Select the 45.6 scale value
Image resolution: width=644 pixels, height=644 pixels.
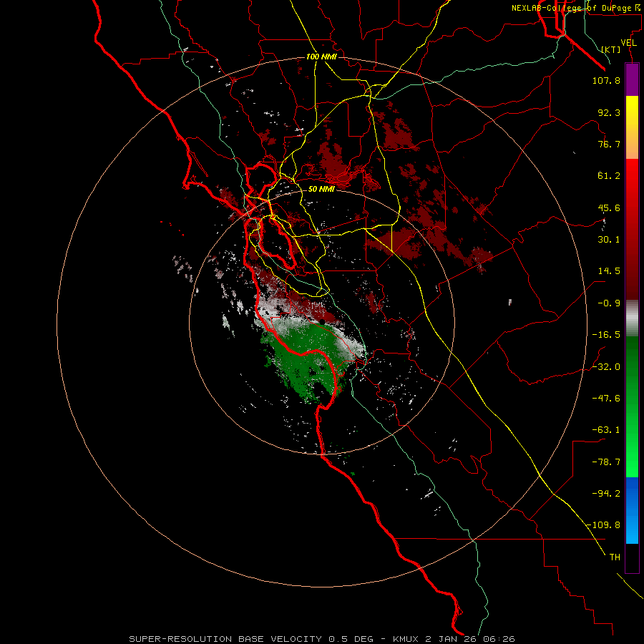click(609, 208)
